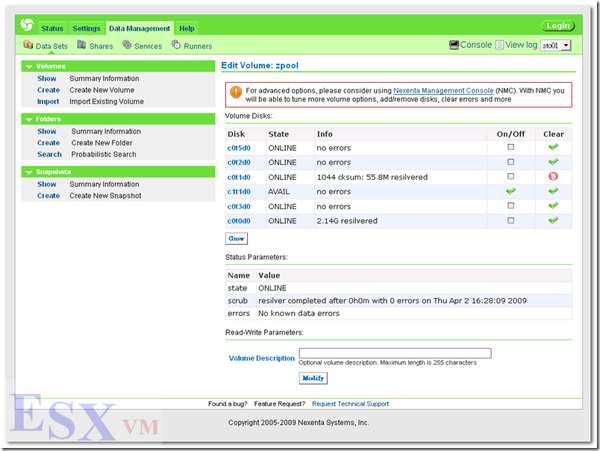This screenshot has height=451, width=600.
Task: Open Data Sets icon
Action: [x=28, y=45]
